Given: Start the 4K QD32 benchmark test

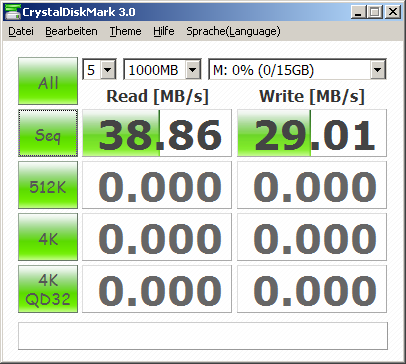Looking at the screenshot, I should tap(48, 289).
